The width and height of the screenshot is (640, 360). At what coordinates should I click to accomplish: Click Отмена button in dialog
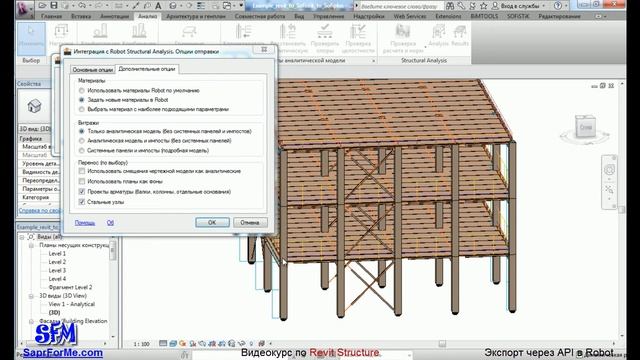click(250, 222)
